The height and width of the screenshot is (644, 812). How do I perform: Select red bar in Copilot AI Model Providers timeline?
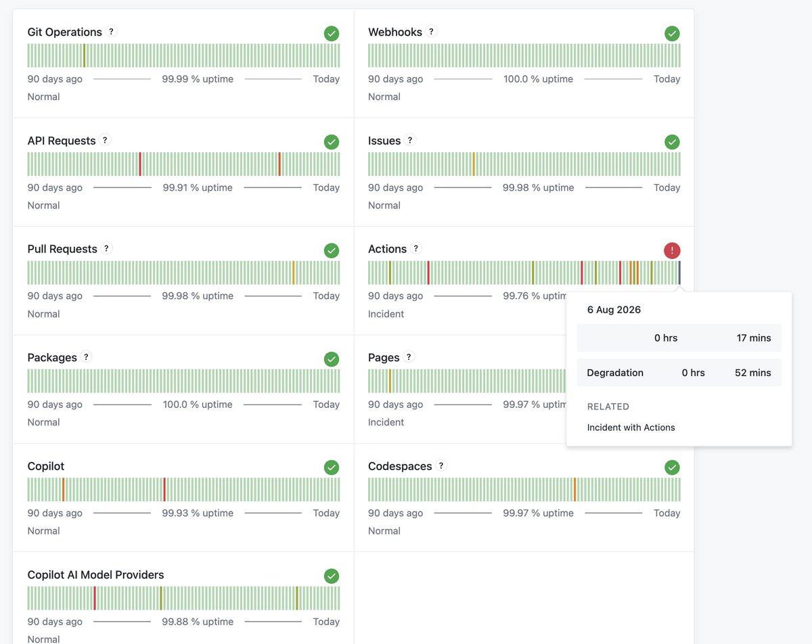95,598
